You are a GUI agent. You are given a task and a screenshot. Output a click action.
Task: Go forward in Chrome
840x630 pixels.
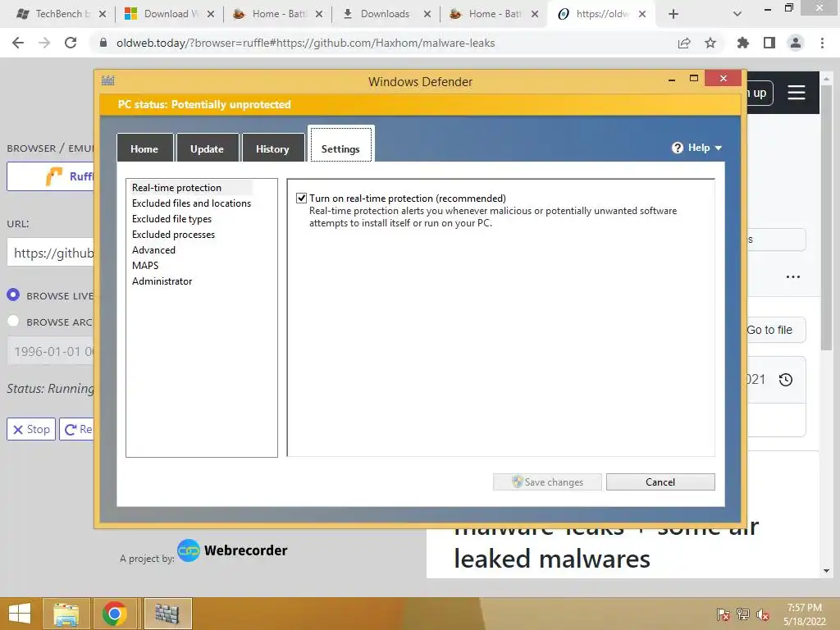tap(44, 43)
